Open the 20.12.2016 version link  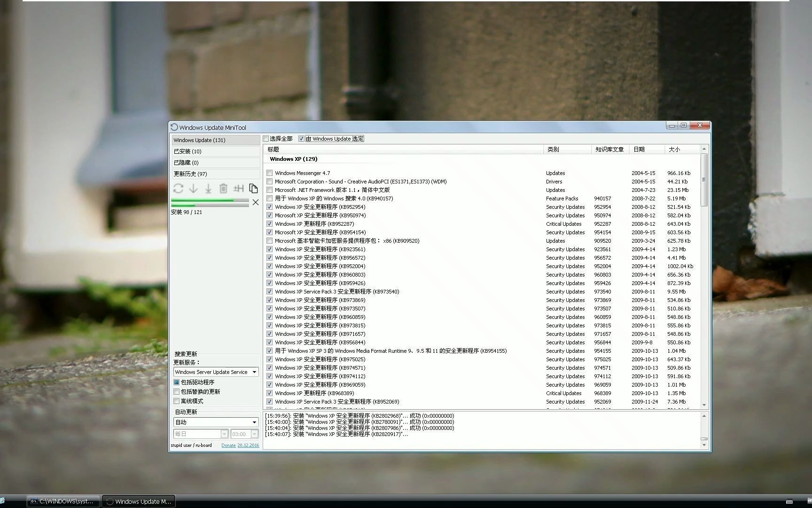(248, 445)
